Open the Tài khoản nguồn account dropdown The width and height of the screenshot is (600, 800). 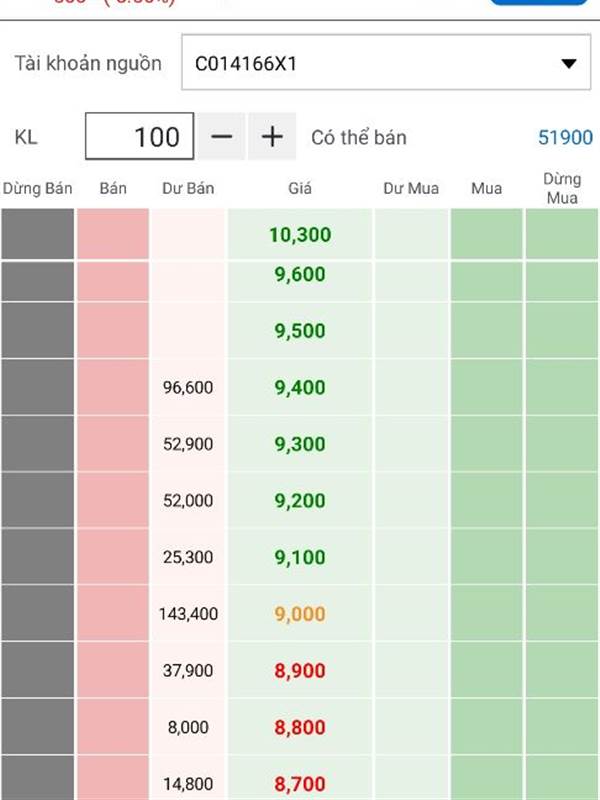[386, 62]
